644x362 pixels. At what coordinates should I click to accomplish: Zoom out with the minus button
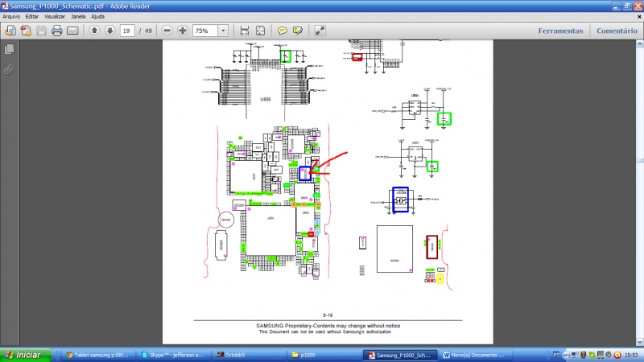point(167,31)
